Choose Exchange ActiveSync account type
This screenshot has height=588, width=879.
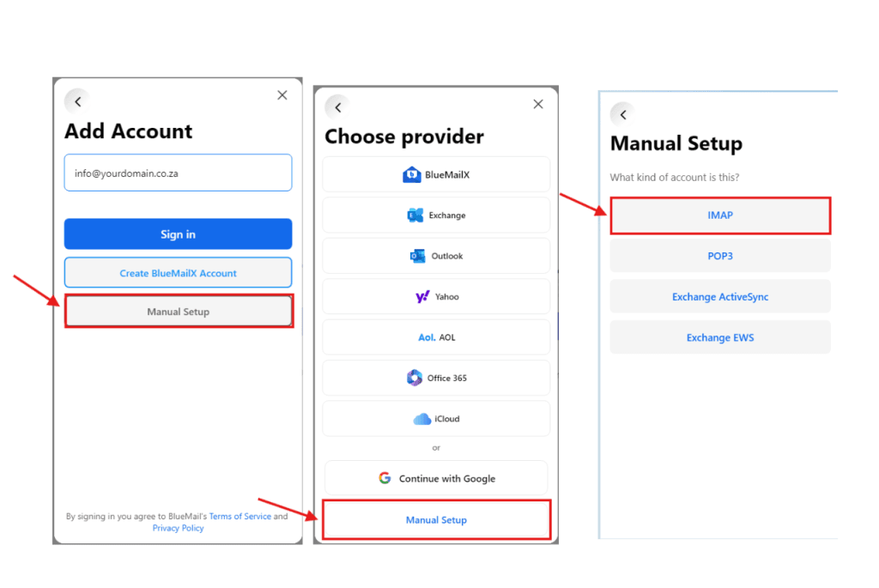click(x=720, y=297)
